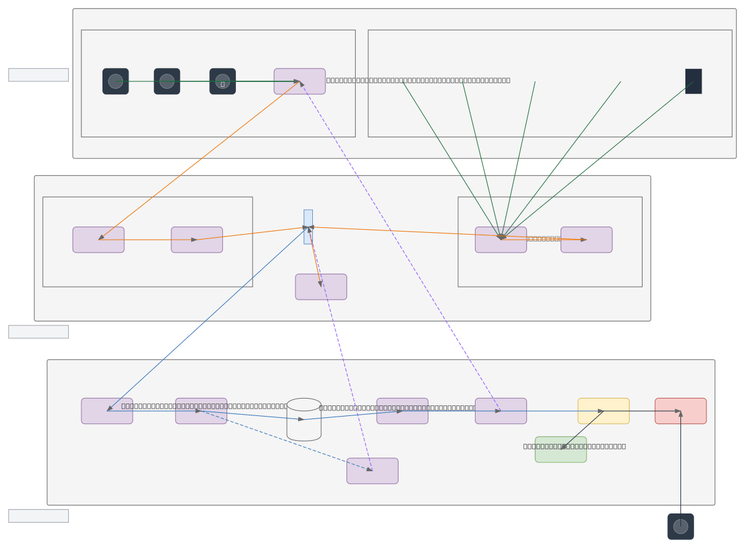Click the middle blank label box on left
The height and width of the screenshot is (560, 745).
(x=38, y=332)
